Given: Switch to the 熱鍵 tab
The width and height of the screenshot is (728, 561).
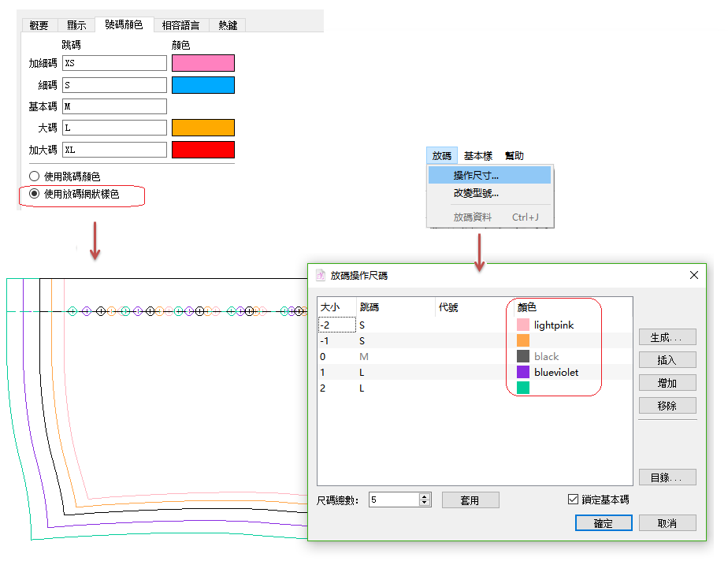Looking at the screenshot, I should coord(228,25).
